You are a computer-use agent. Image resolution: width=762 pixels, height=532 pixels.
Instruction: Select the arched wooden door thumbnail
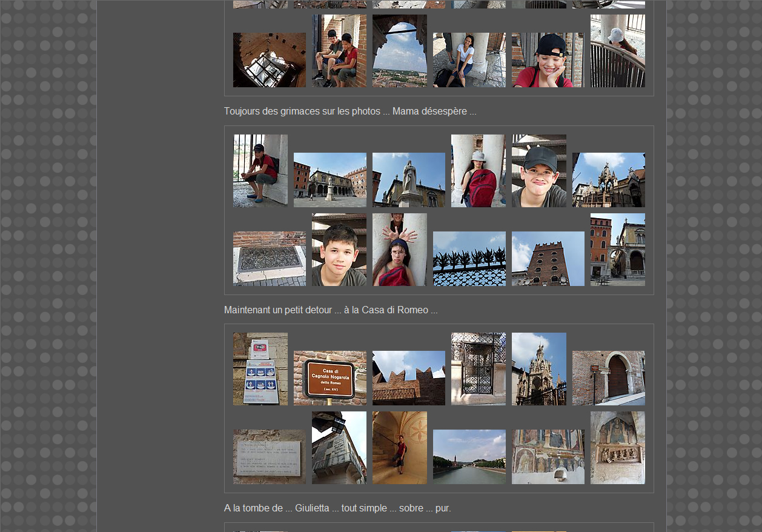click(x=608, y=378)
